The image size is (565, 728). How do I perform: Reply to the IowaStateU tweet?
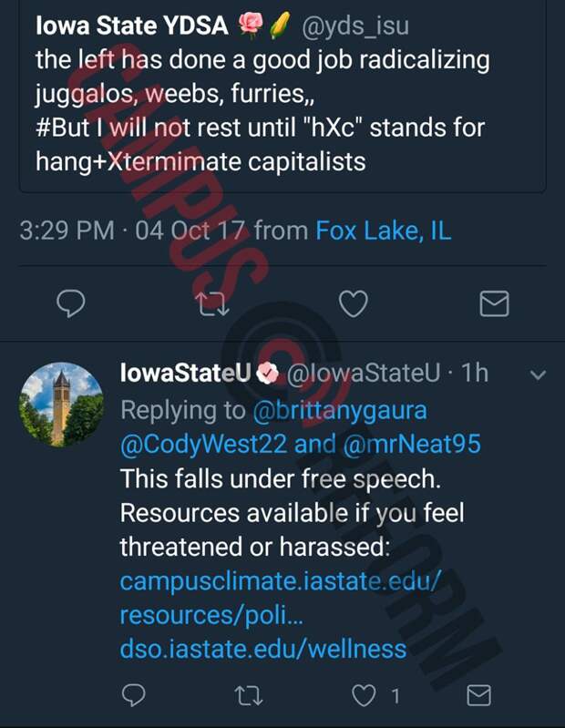click(134, 695)
